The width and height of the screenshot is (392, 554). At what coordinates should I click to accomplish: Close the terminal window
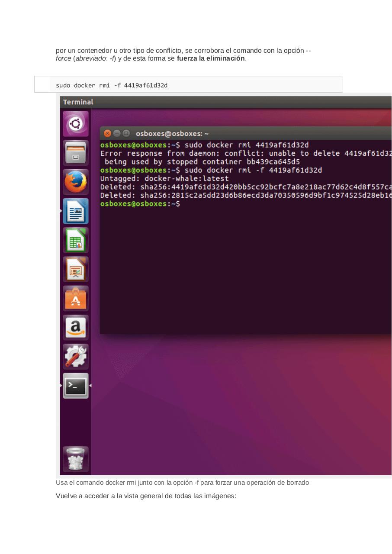click(107, 133)
